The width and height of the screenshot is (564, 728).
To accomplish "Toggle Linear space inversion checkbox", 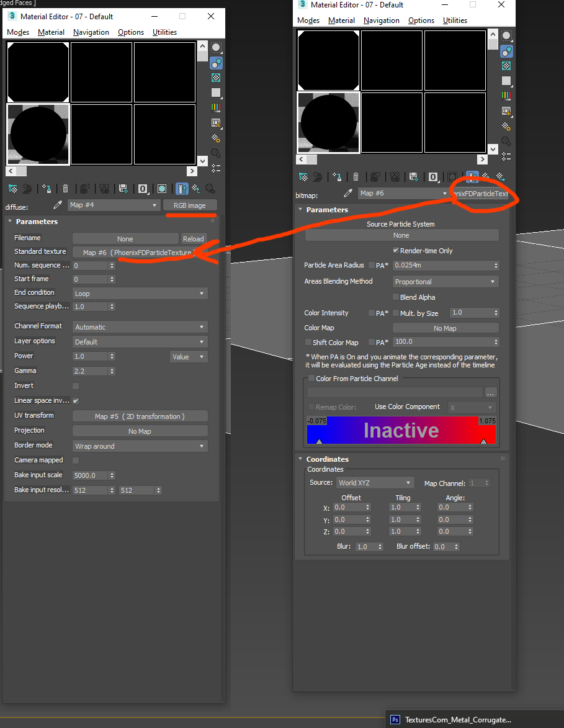I will click(76, 401).
